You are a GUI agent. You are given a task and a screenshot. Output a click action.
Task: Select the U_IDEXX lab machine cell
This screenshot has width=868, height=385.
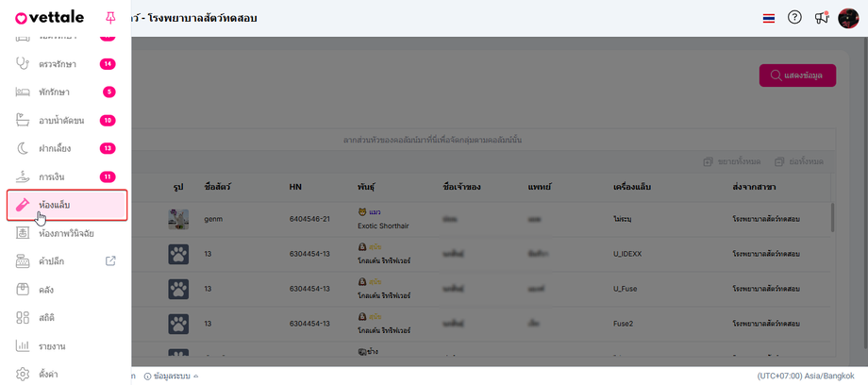tap(627, 254)
